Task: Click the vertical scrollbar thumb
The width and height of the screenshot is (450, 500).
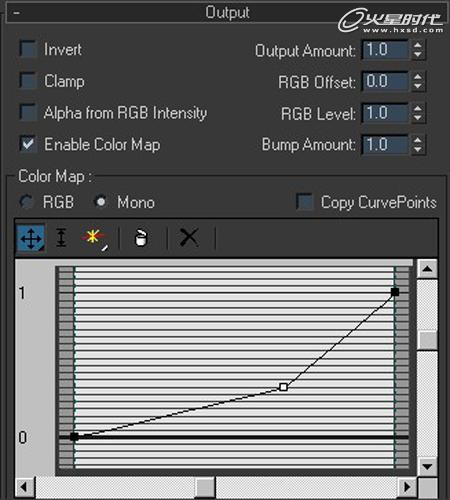Action: point(427,340)
